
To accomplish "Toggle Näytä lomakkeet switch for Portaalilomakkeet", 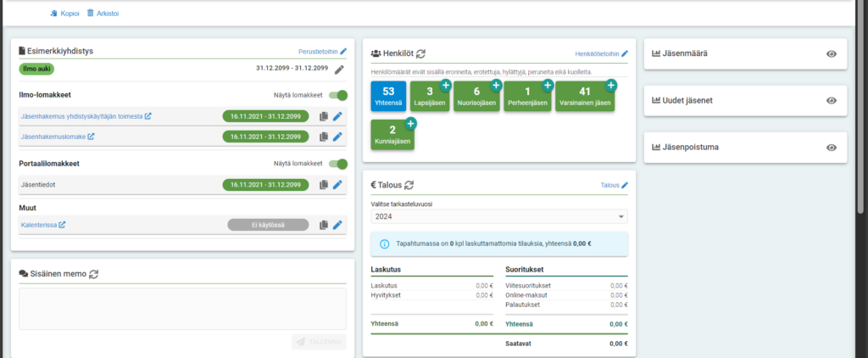I will coord(338,164).
